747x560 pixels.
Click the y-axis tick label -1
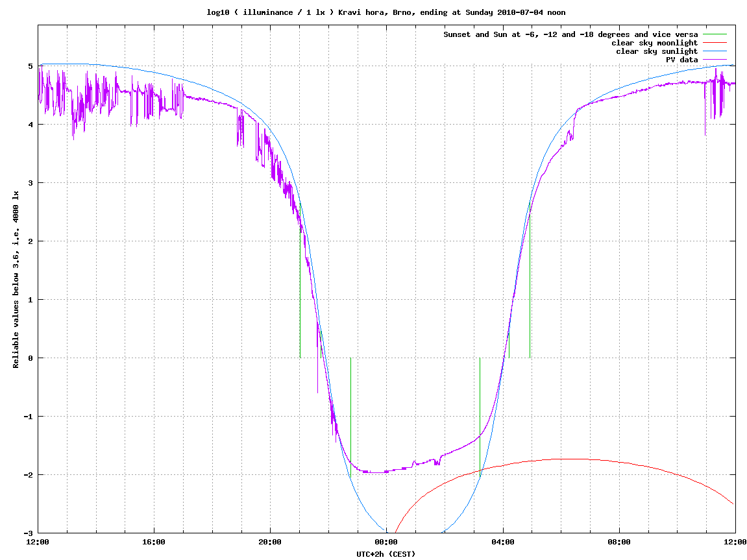29,417
